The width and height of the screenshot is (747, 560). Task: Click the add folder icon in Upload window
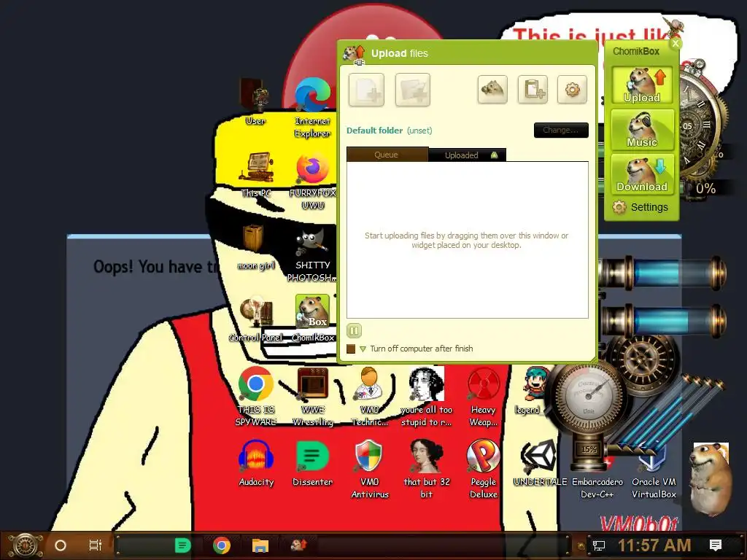coord(413,90)
